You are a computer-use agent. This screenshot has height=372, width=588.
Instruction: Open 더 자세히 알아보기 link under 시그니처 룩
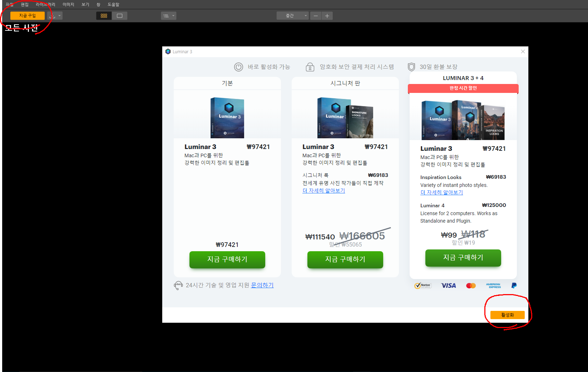323,190
